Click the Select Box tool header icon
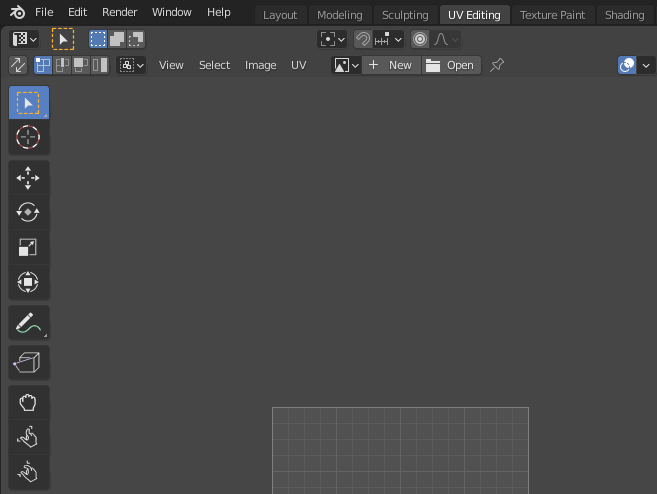The image size is (657, 494). 63,39
